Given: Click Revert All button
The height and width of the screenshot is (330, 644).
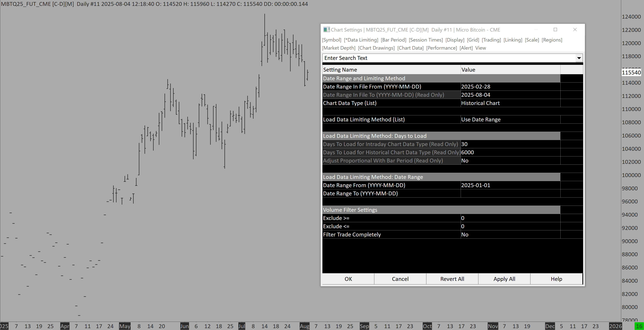Looking at the screenshot, I should (x=452, y=279).
